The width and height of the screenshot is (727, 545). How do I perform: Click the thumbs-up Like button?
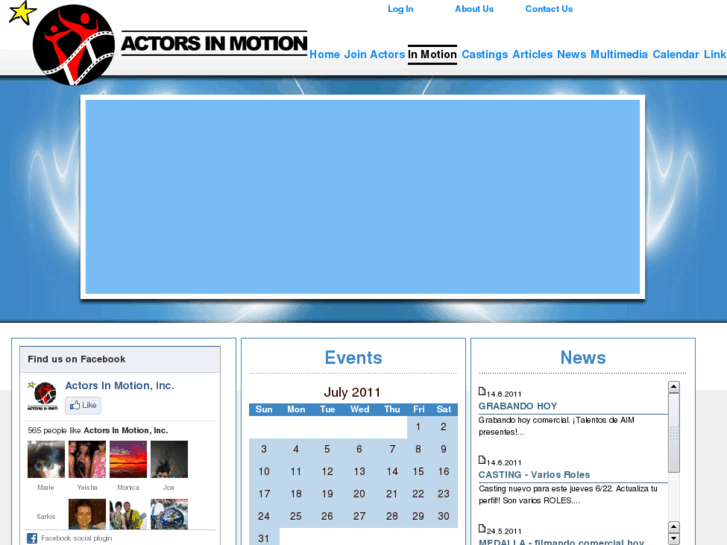tap(83, 405)
